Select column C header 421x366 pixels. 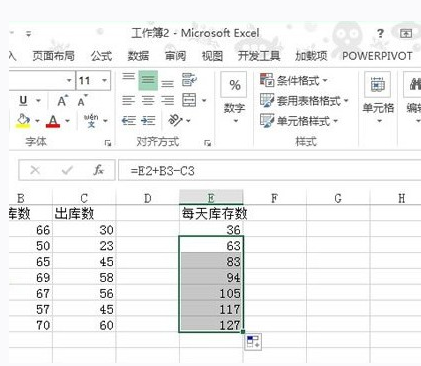(84, 198)
